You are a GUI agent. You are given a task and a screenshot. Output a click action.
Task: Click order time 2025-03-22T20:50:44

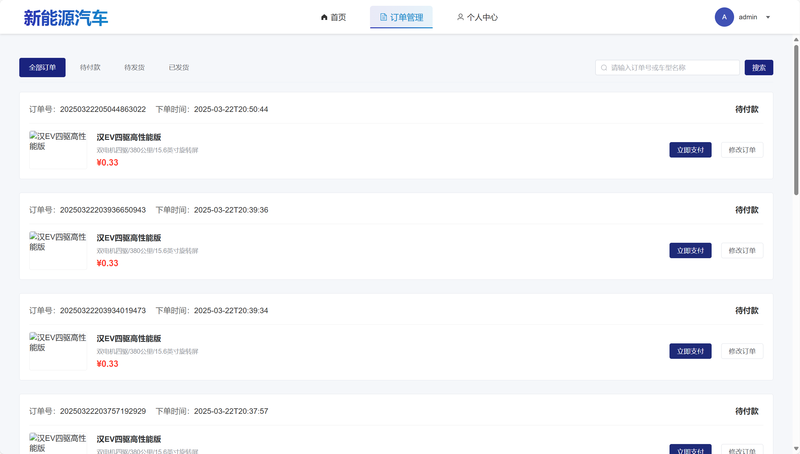pos(231,109)
